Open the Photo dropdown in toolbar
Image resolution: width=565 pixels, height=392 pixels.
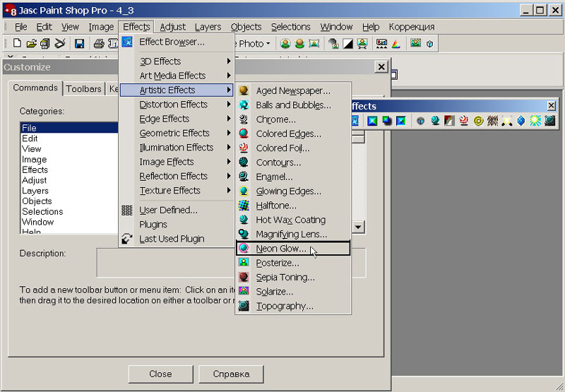click(x=254, y=44)
